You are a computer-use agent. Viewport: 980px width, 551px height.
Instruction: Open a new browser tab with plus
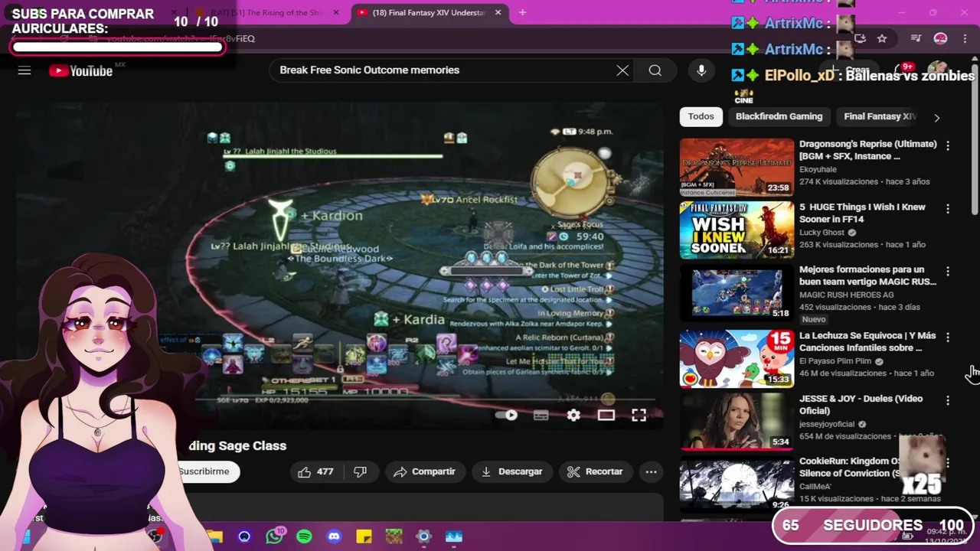pyautogui.click(x=522, y=13)
